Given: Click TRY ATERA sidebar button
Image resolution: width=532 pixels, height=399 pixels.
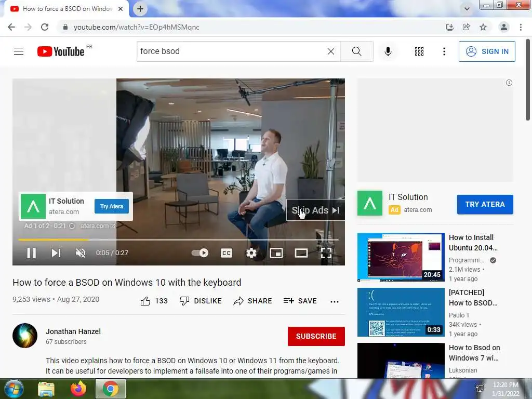Looking at the screenshot, I should point(485,204).
